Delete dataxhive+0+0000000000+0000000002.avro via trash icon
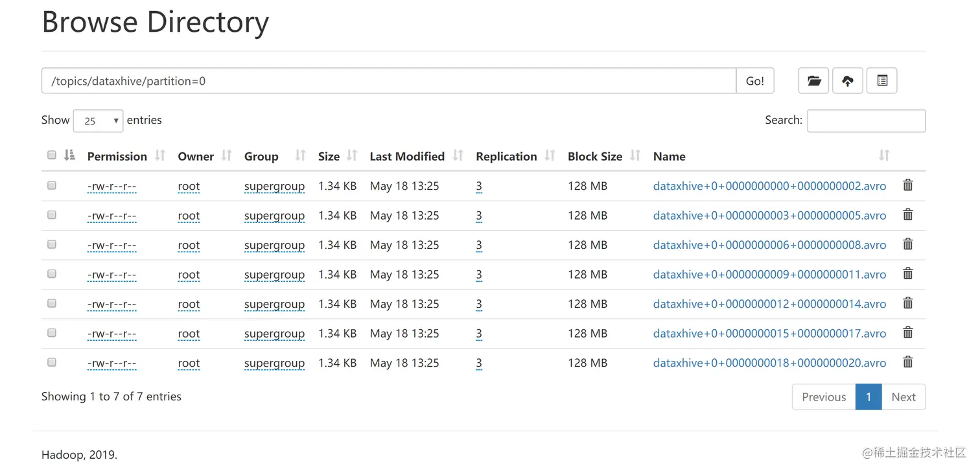This screenshot has height=473, width=980. coord(908,185)
